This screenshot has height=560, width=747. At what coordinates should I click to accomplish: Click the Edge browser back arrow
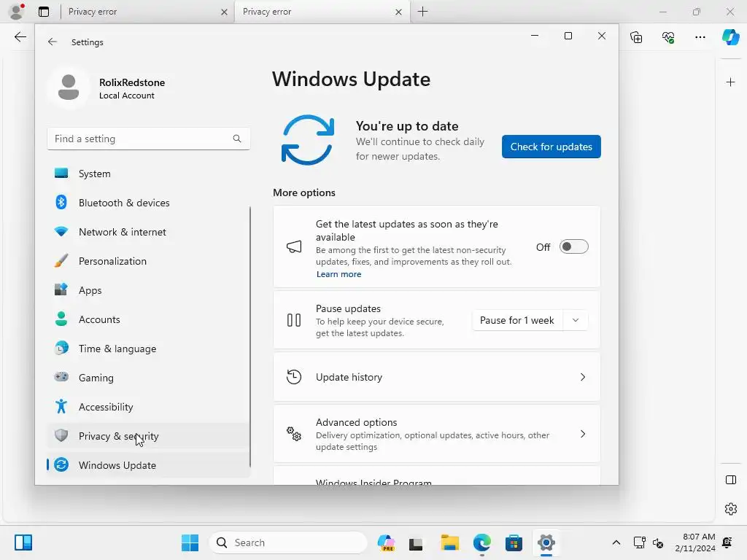pos(20,37)
